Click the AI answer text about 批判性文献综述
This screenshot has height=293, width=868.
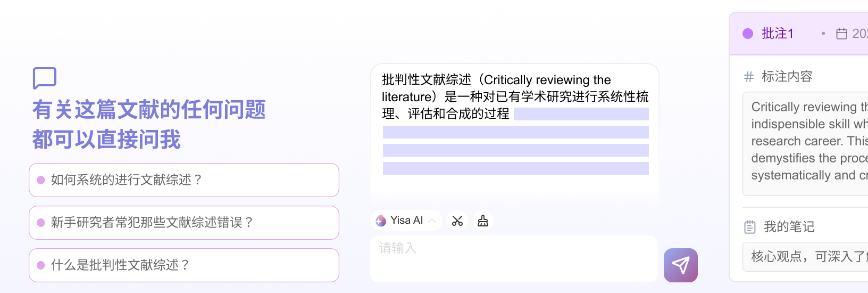click(x=514, y=96)
